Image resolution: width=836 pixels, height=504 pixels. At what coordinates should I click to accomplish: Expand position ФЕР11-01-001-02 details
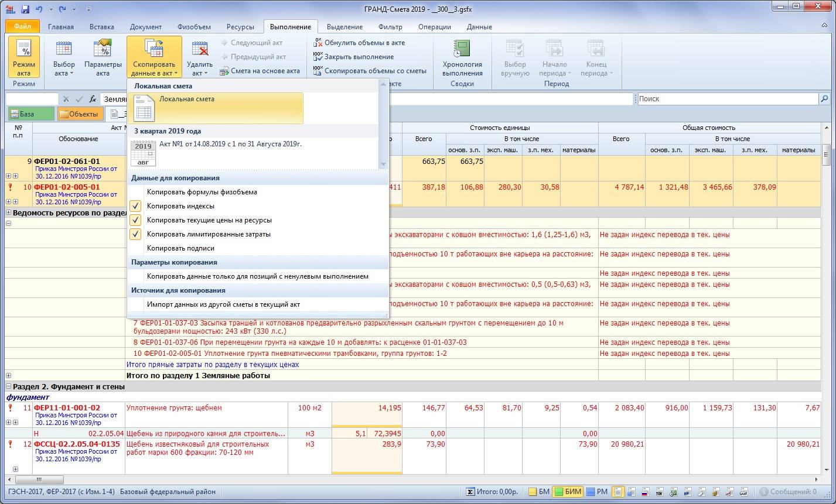(x=9, y=423)
